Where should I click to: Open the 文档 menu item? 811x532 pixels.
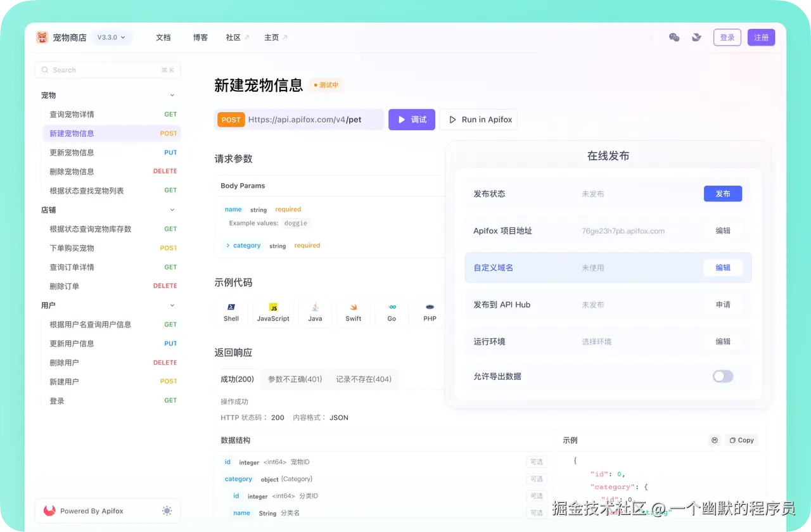[x=163, y=37]
